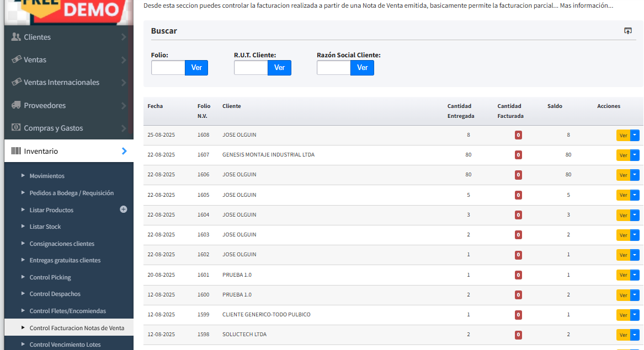The image size is (644, 350).
Task: Expand the Ventas menu chevron
Action: [x=124, y=60]
